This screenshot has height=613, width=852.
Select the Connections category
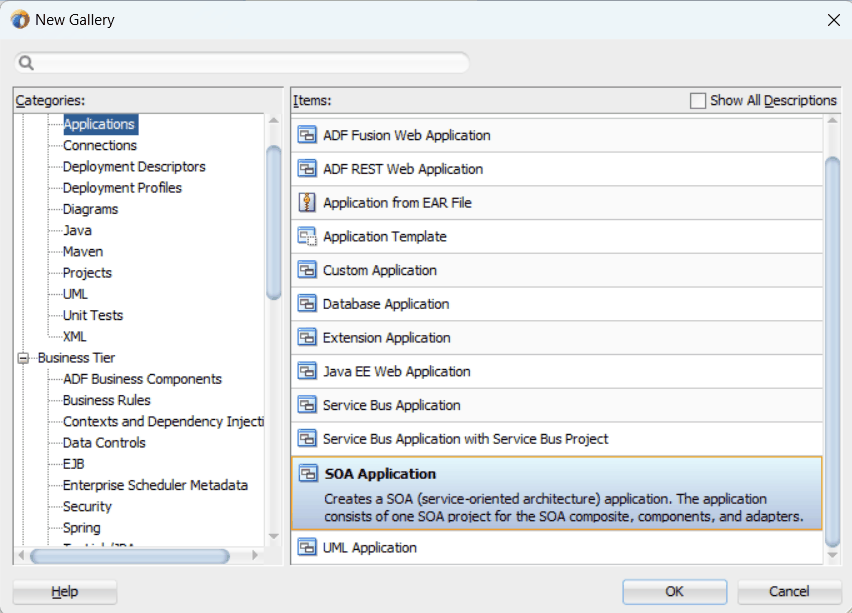point(100,146)
